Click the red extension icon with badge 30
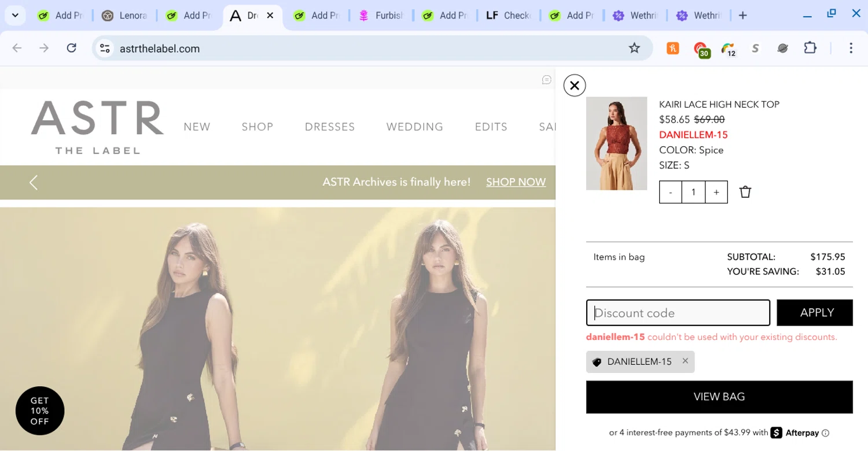 click(701, 49)
